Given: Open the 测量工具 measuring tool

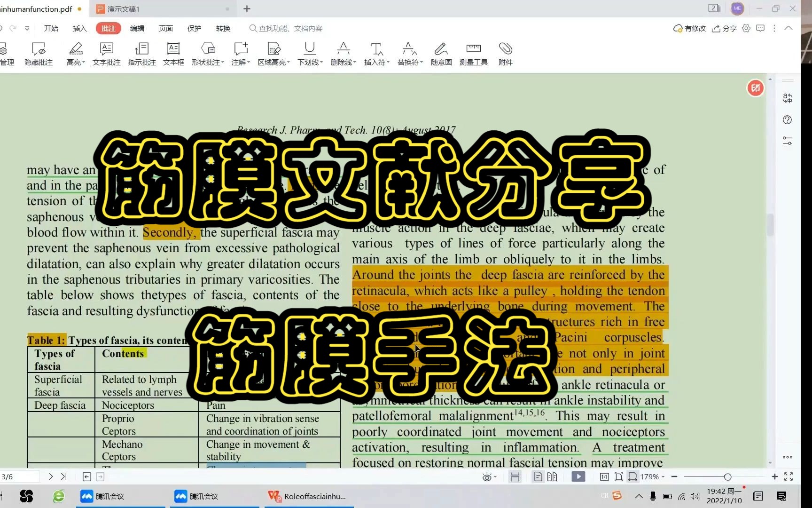Looking at the screenshot, I should pyautogui.click(x=473, y=54).
